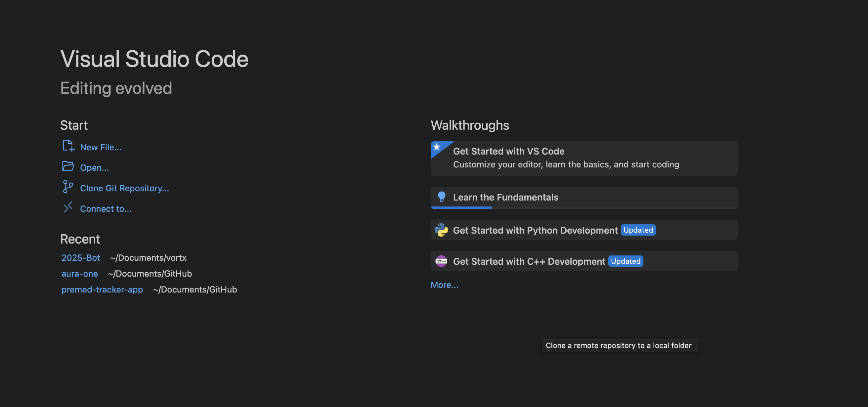Click the open folder icon

[x=68, y=166]
